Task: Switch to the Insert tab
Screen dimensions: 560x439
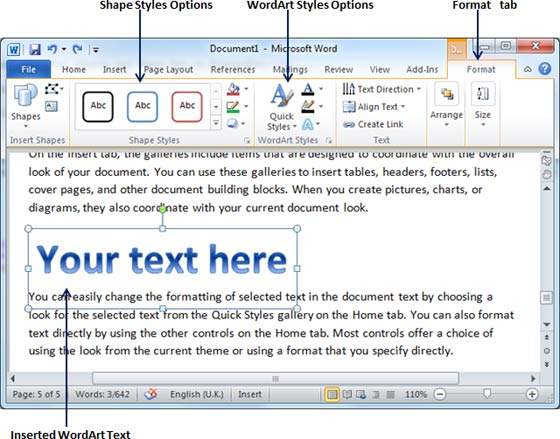Action: [115, 69]
